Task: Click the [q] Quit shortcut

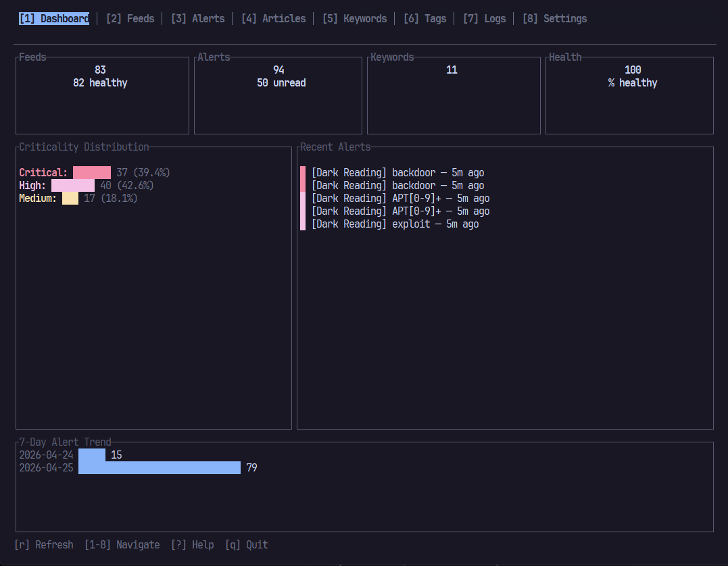Action: [247, 544]
